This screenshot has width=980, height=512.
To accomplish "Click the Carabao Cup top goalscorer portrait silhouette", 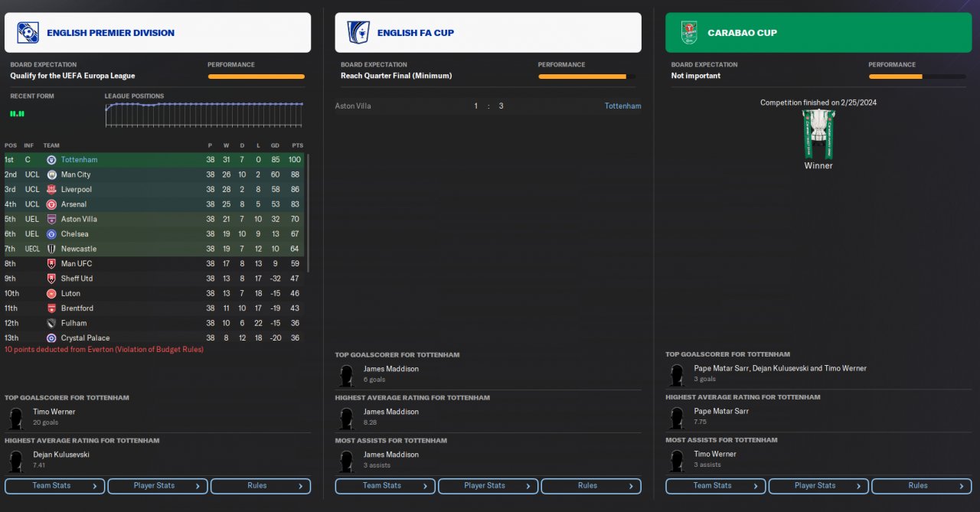I will (677, 374).
